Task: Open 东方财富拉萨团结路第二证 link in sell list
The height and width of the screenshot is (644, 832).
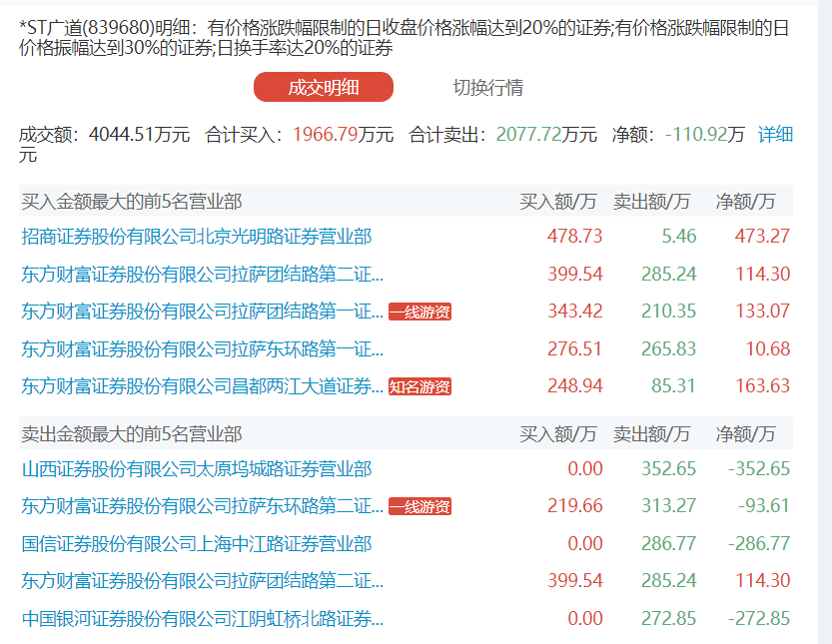Action: pos(202,581)
